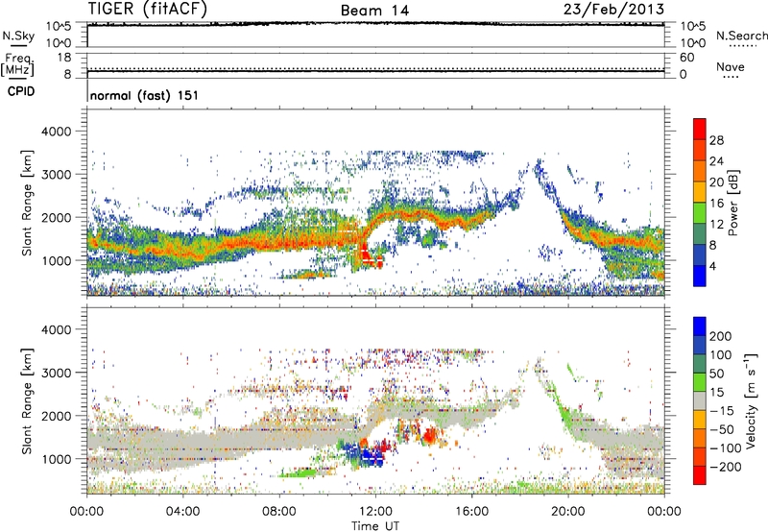Screen dimensions: 768x532
Task: Click the 18 tick of frequency axis
Action: (x=64, y=58)
